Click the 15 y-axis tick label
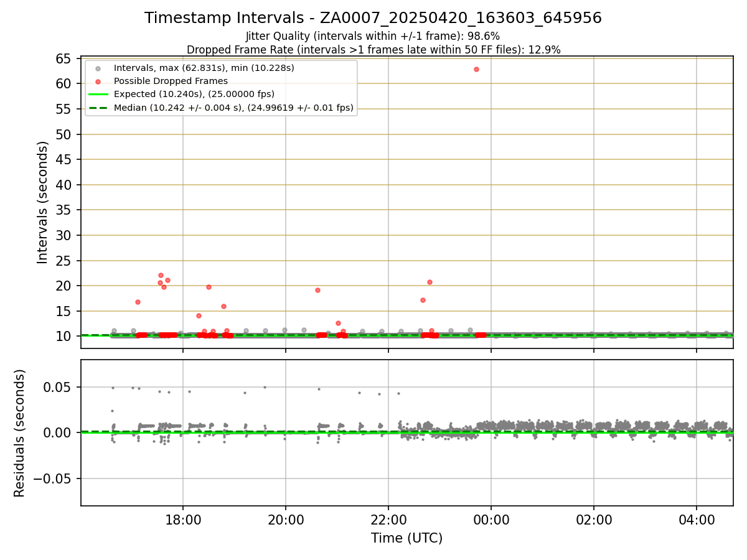 63,312
